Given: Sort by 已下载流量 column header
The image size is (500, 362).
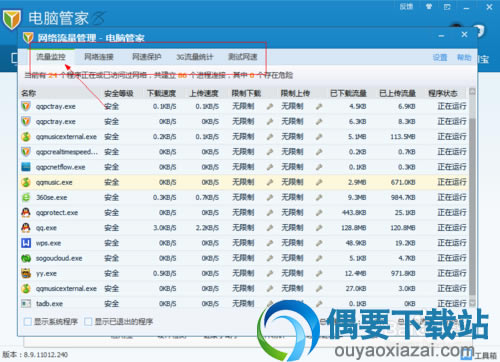Looking at the screenshot, I should 348,93.
